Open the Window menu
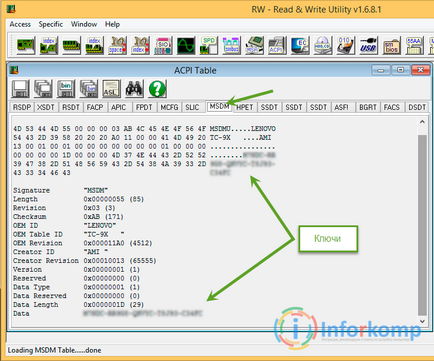The width and height of the screenshot is (434, 361). [x=84, y=24]
